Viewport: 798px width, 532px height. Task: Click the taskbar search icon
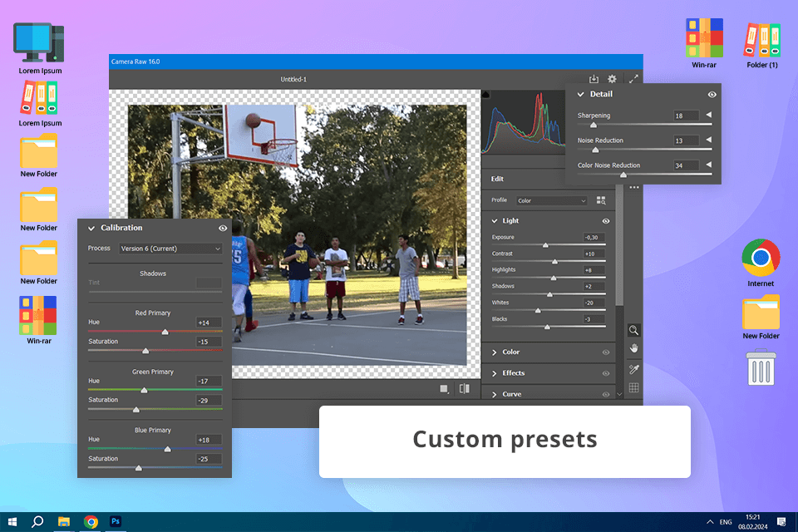coord(37,522)
